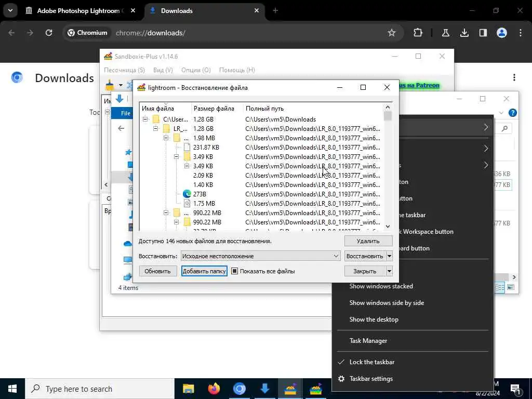
Task: Collapse the first 3.49 KB folder node
Action: click(177, 157)
